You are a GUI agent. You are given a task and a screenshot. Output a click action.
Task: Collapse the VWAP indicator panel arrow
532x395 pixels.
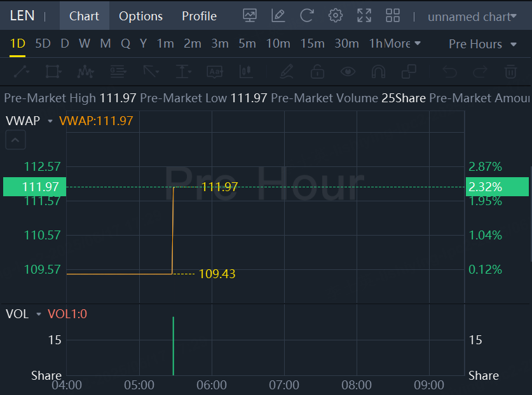coord(16,140)
